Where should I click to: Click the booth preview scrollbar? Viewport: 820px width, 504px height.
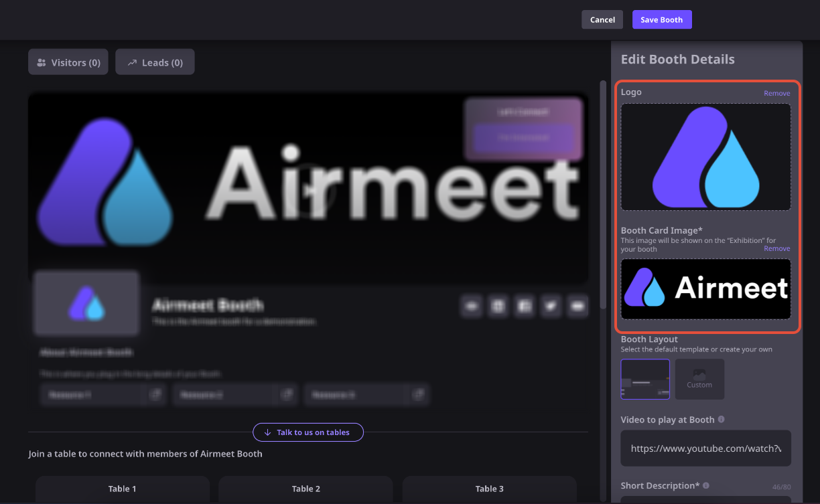pyautogui.click(x=603, y=194)
